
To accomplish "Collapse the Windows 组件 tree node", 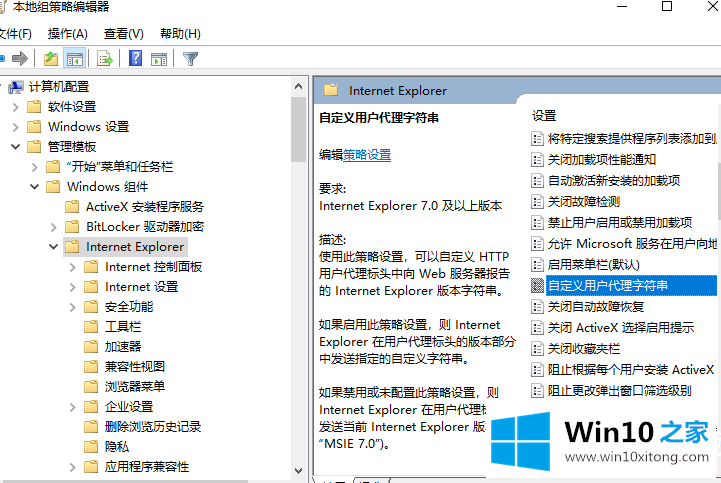I will click(34, 187).
